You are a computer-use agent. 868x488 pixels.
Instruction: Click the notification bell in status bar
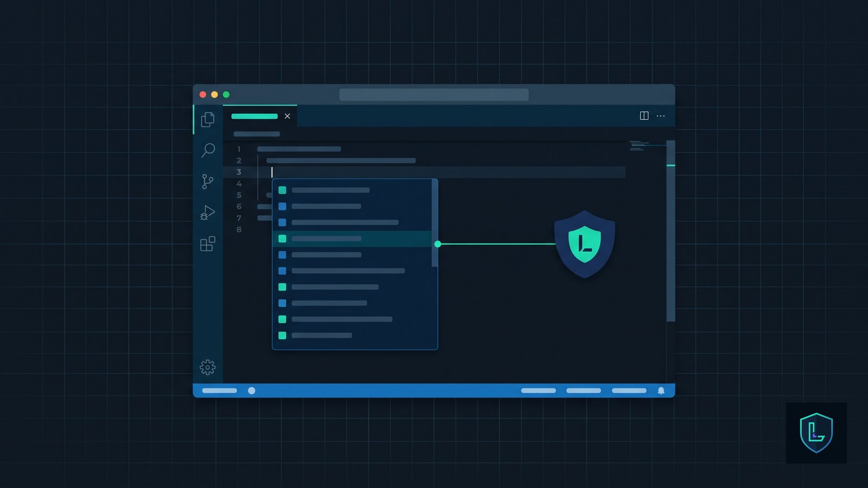[x=661, y=390]
